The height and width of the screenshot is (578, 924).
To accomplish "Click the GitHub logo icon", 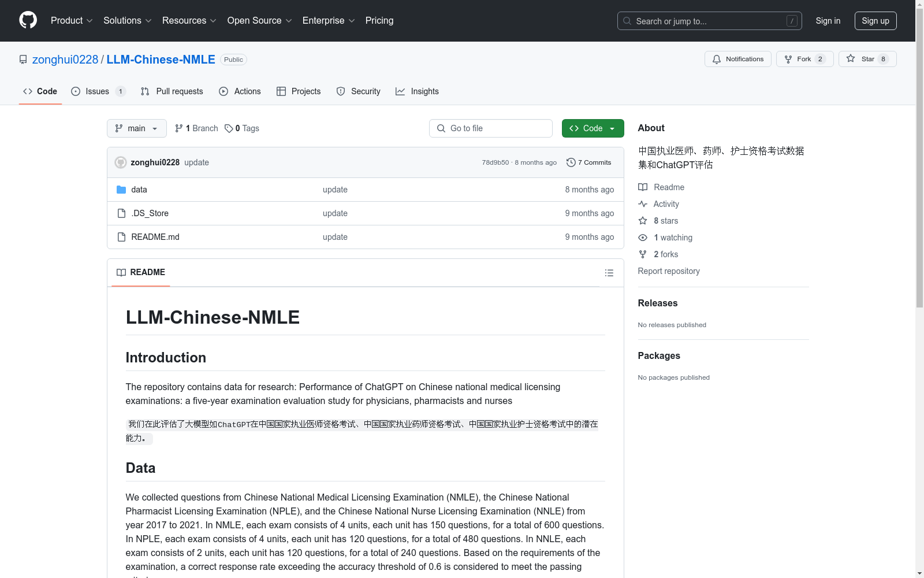I will [x=28, y=20].
